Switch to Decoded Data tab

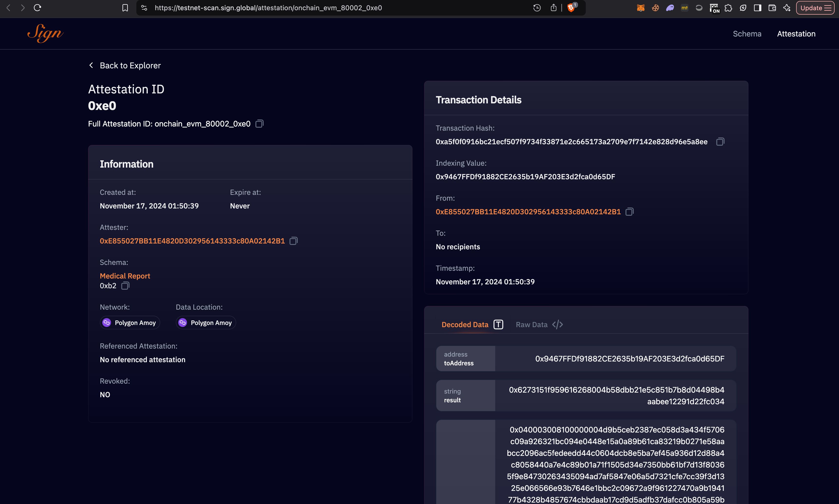click(x=472, y=324)
